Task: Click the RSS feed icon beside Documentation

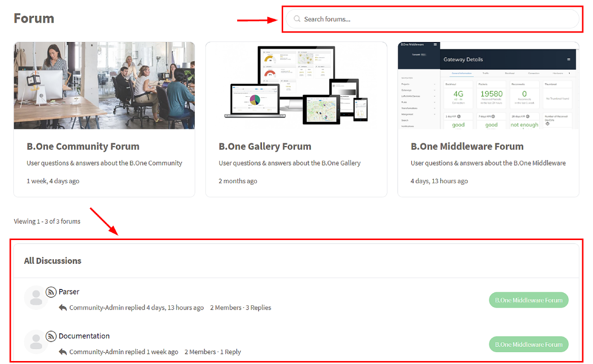Action: tap(51, 336)
